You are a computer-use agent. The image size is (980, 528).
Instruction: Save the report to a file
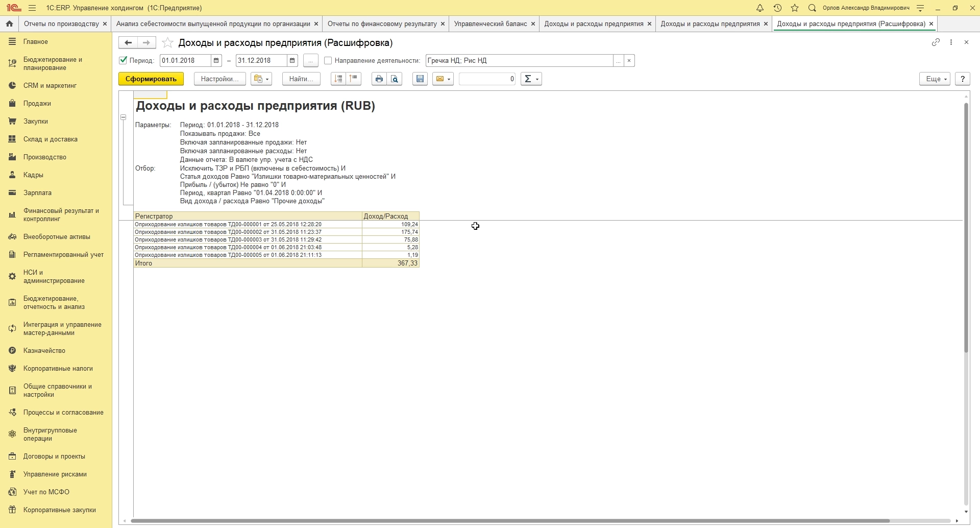(x=420, y=79)
